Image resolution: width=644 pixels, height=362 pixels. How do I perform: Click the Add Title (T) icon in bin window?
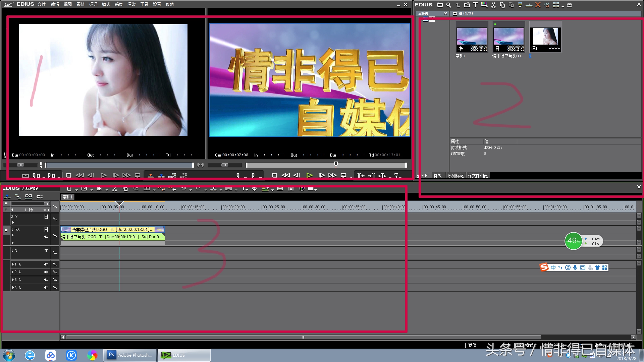click(x=476, y=5)
